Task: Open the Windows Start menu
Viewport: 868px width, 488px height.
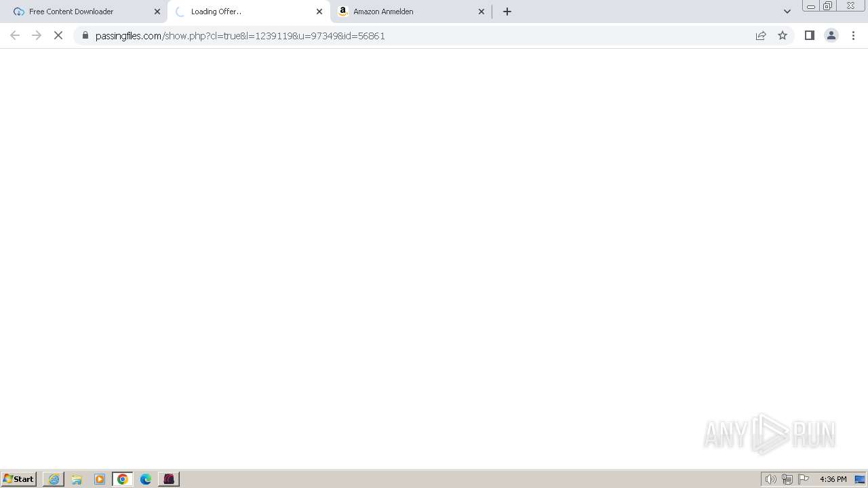Action: [x=19, y=479]
